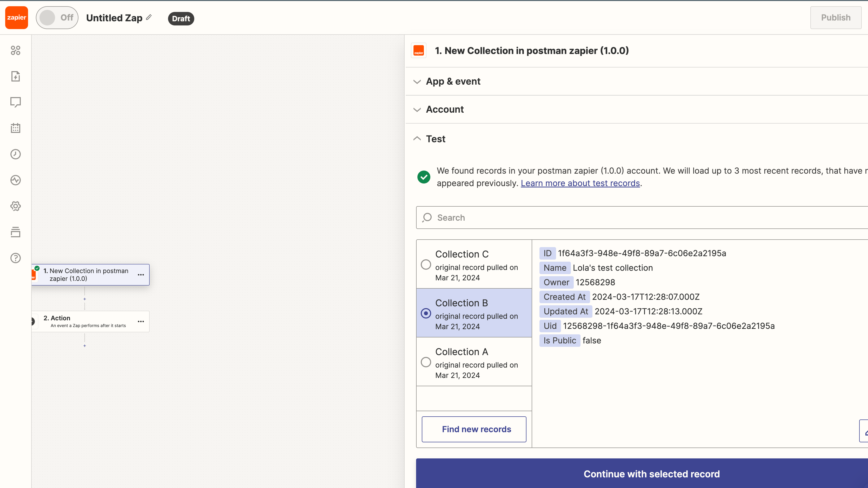The image size is (868, 488).
Task: Open the Zap file bolt icon
Action: pyautogui.click(x=16, y=77)
